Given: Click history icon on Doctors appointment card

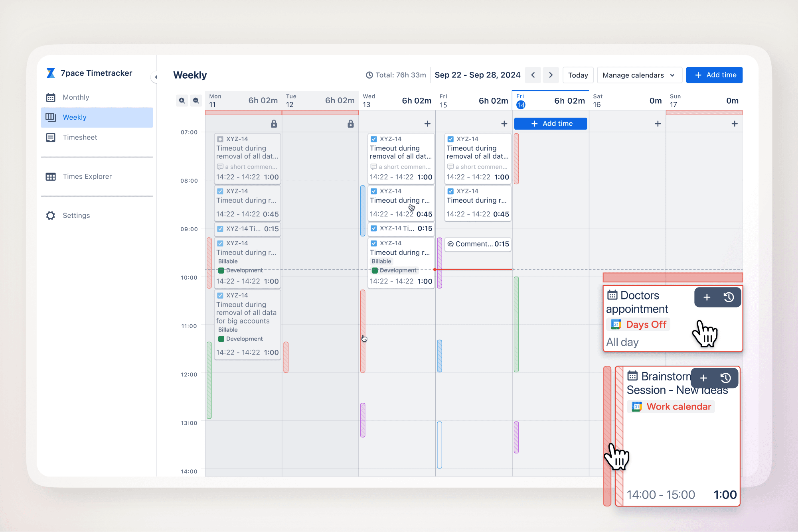Looking at the screenshot, I should tap(729, 297).
